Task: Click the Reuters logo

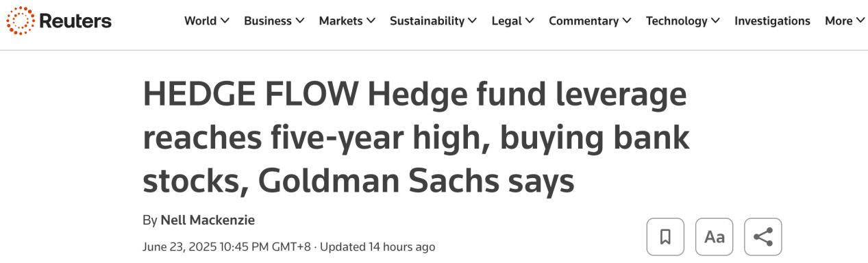Action: coord(59,21)
